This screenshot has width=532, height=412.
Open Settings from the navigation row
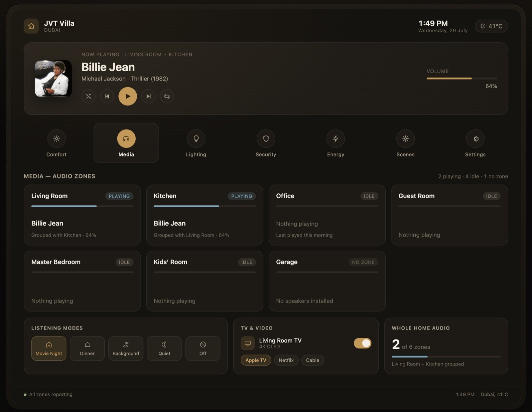tap(475, 143)
